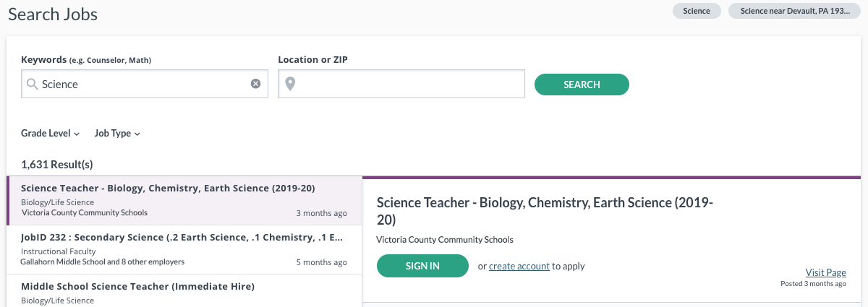Viewport: 868px width, 307px height.
Task: Click the magnifier icon in Keywords field
Action: pyautogui.click(x=32, y=84)
